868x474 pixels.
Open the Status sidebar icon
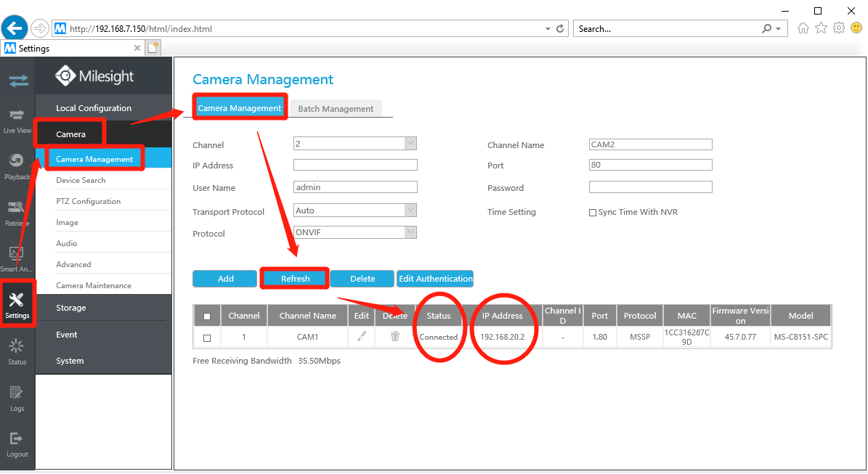[x=17, y=352]
